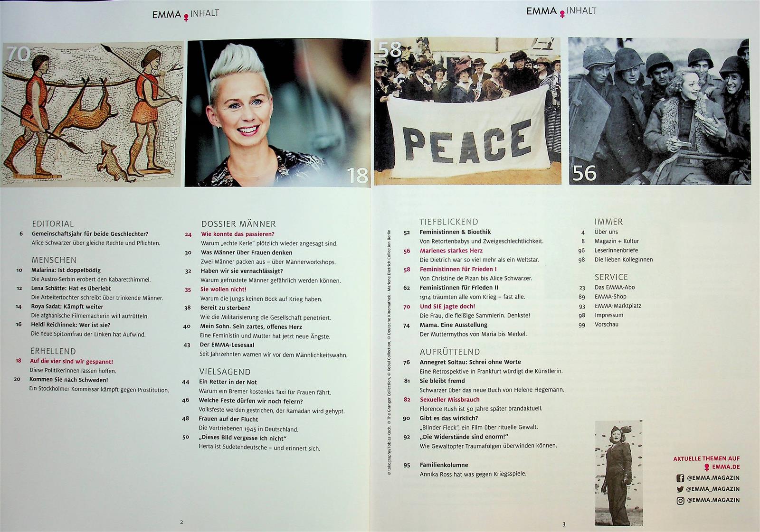Click 'Das EMMA-Abo' under SERVICE
The height and width of the screenshot is (532, 760).
[615, 287]
